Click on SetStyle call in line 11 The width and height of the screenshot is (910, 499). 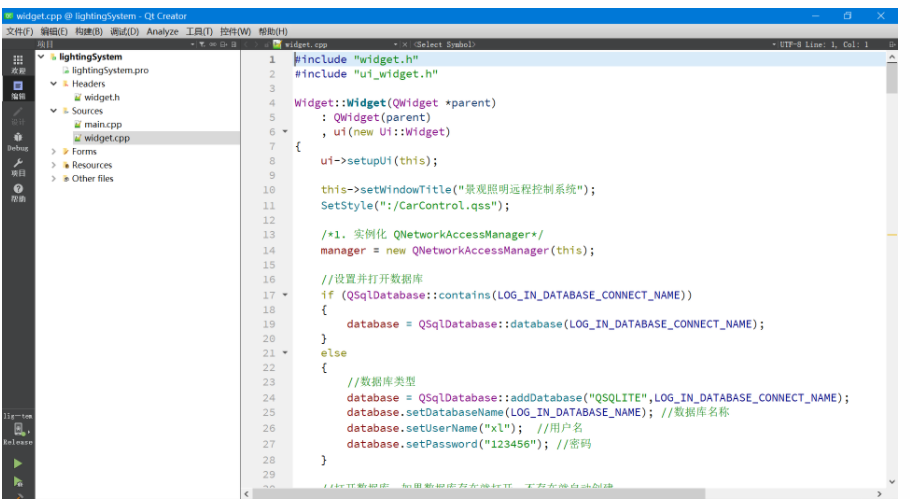tap(346, 205)
